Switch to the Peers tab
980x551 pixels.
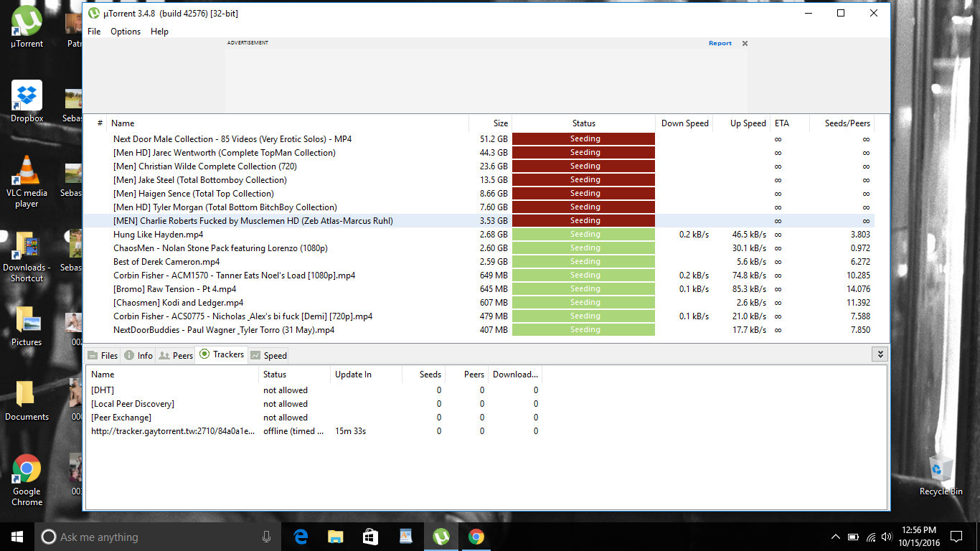point(176,355)
